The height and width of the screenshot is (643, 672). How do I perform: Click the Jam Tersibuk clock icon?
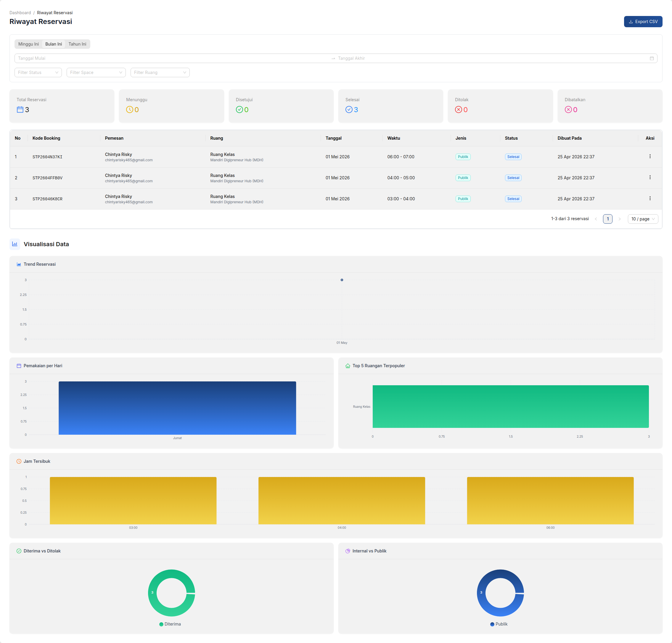click(19, 461)
